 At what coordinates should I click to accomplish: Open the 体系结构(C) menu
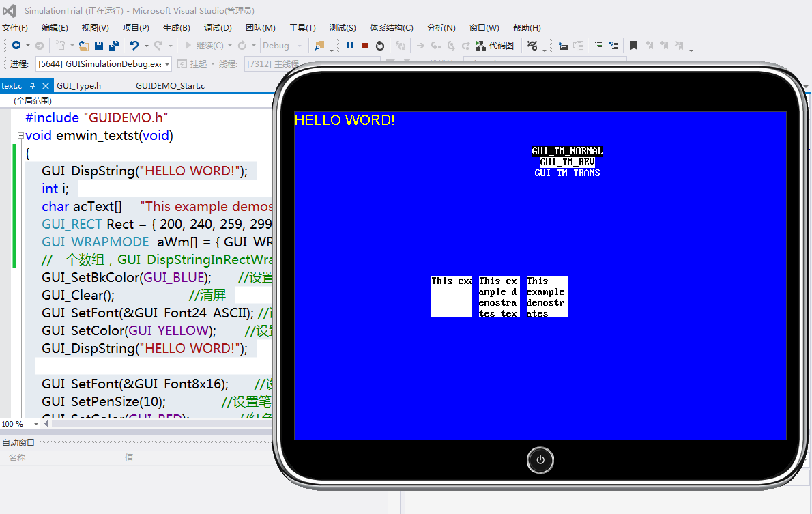391,27
